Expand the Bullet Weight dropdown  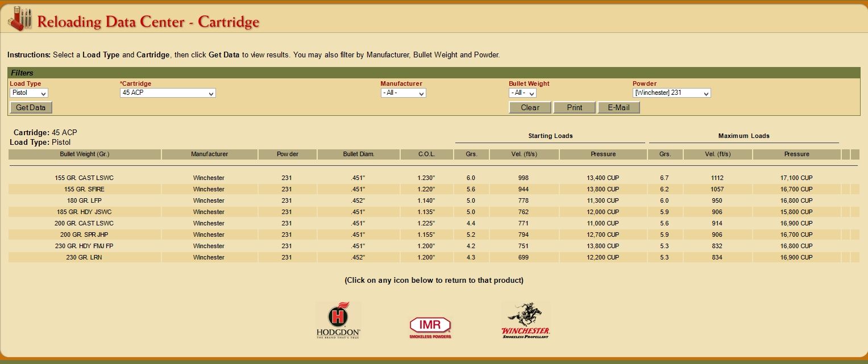coord(522,93)
